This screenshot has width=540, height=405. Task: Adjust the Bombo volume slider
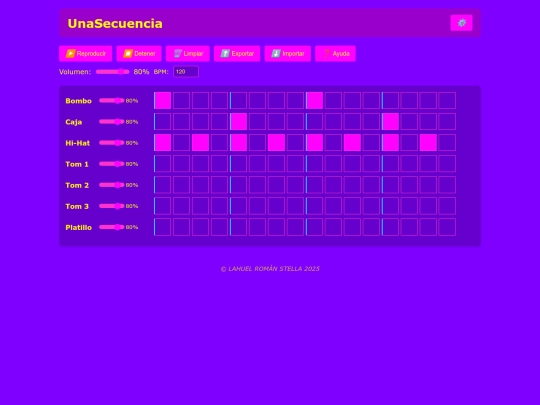click(x=112, y=101)
